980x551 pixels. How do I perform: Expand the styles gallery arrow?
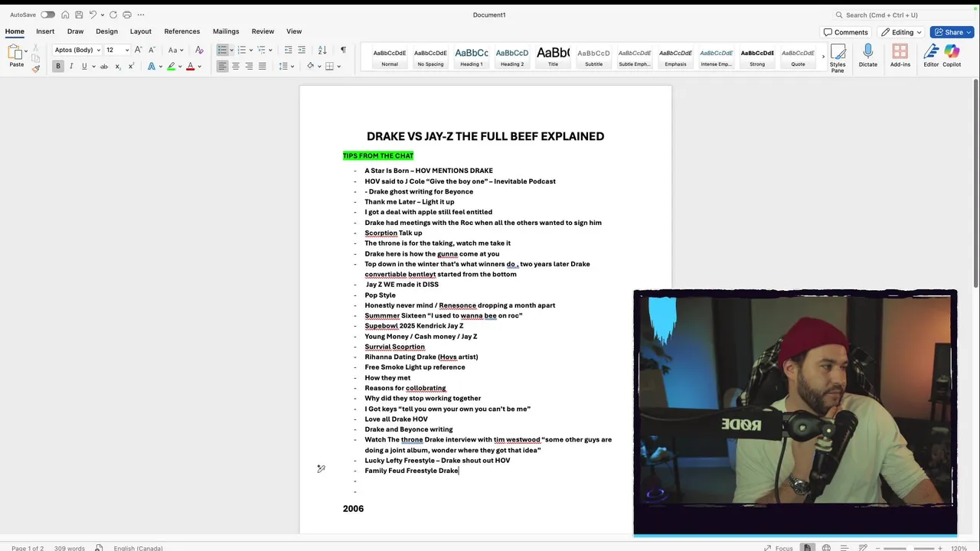(823, 57)
